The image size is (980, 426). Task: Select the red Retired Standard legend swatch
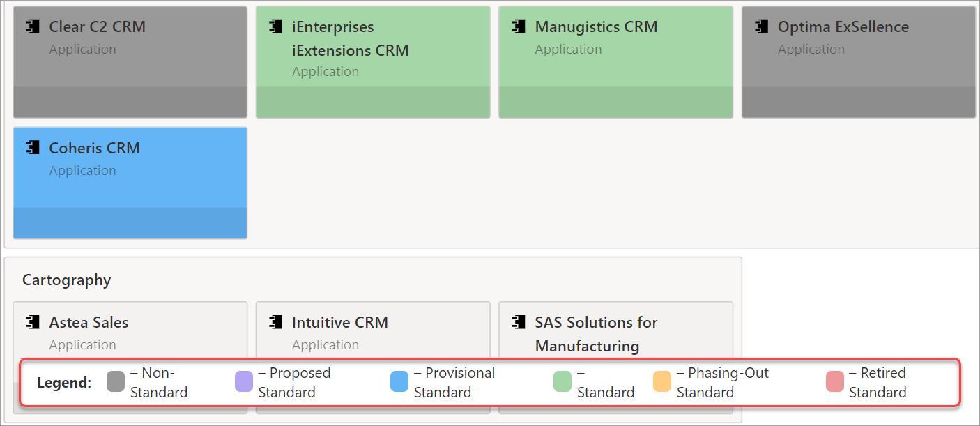834,382
